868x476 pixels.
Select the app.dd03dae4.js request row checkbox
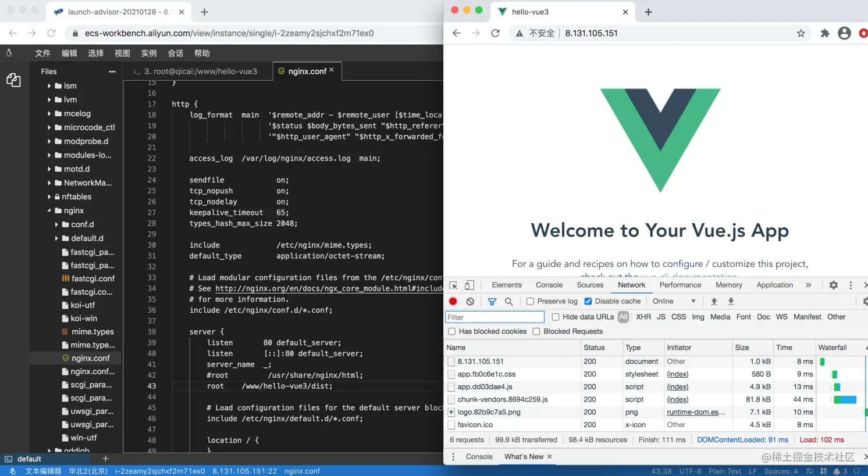451,387
